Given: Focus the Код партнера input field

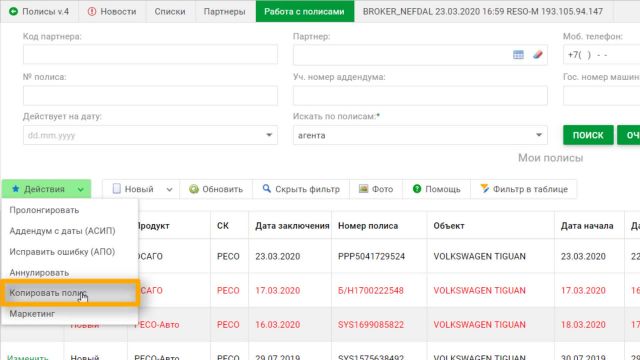Looking at the screenshot, I should (150, 55).
